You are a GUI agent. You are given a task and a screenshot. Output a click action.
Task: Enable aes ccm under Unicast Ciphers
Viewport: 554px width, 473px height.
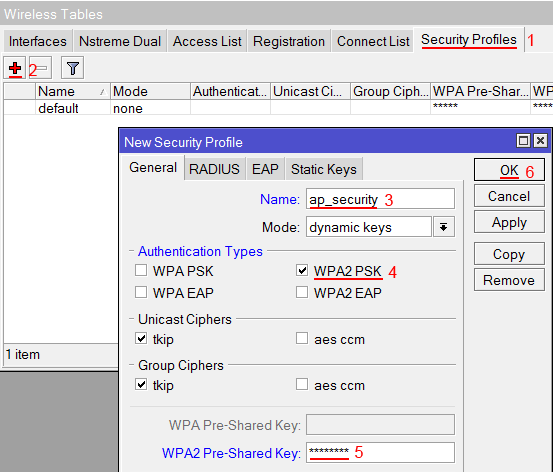tap(302, 338)
